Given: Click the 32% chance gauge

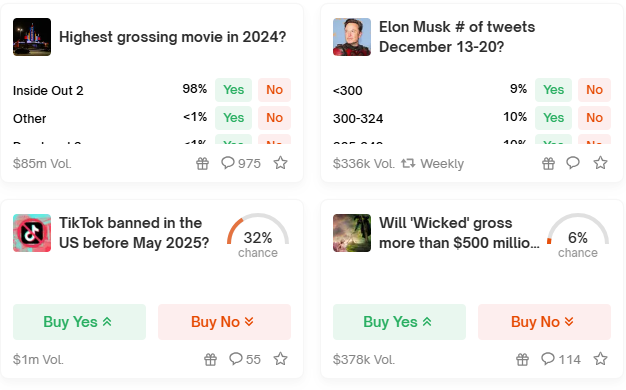Looking at the screenshot, I should 258,236.
